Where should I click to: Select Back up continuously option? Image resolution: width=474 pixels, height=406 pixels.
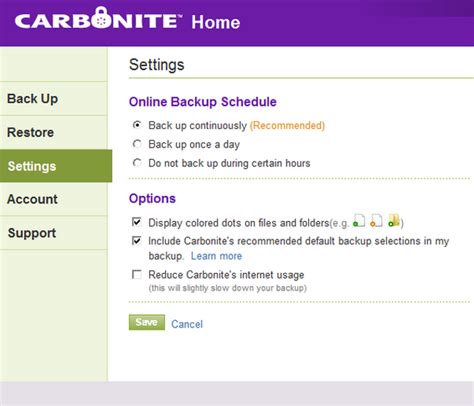137,125
